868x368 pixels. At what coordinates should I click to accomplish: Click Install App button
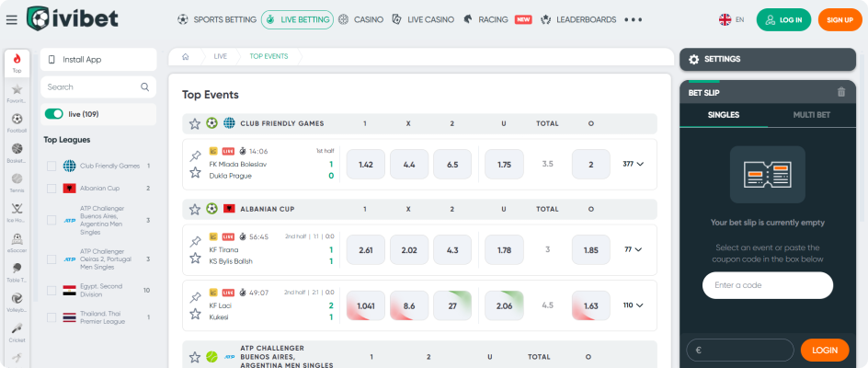coord(98,59)
